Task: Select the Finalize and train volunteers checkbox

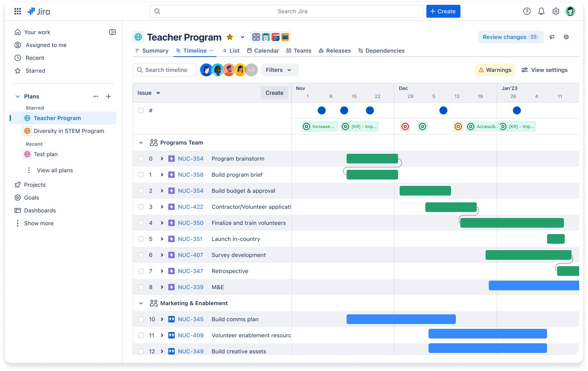Action: point(141,223)
